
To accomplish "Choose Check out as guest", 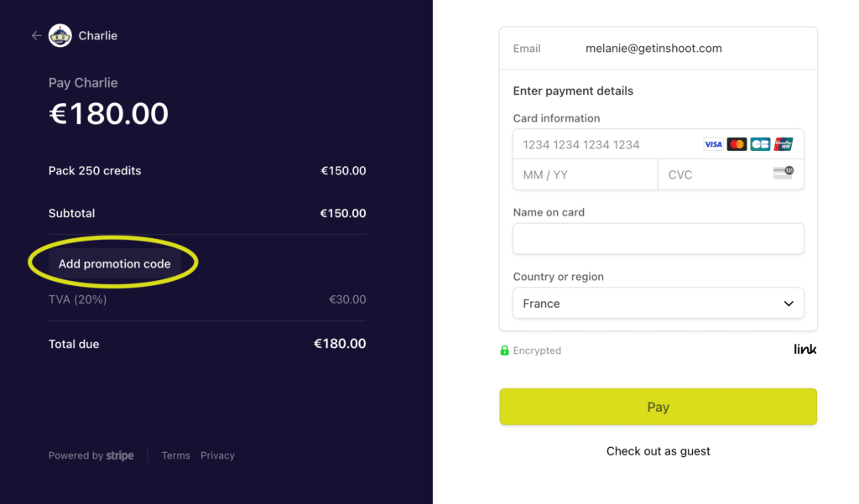I will click(658, 451).
